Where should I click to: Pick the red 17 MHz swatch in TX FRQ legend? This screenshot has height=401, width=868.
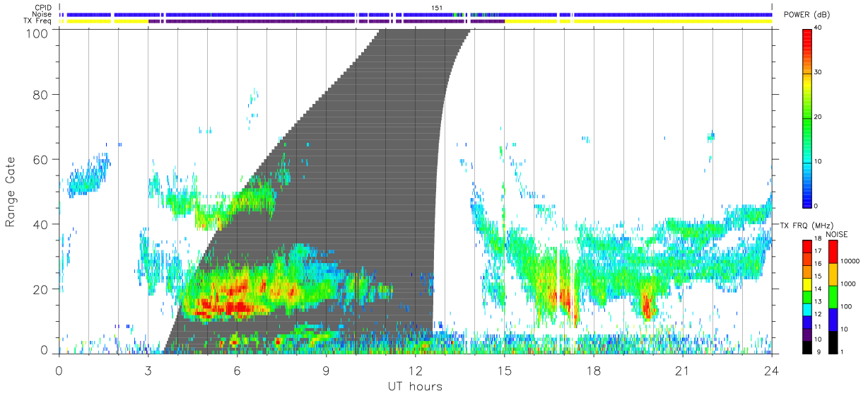tap(808, 247)
